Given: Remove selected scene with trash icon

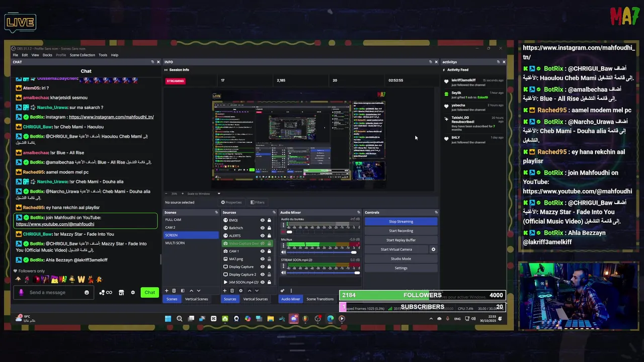Looking at the screenshot, I should tap(174, 291).
